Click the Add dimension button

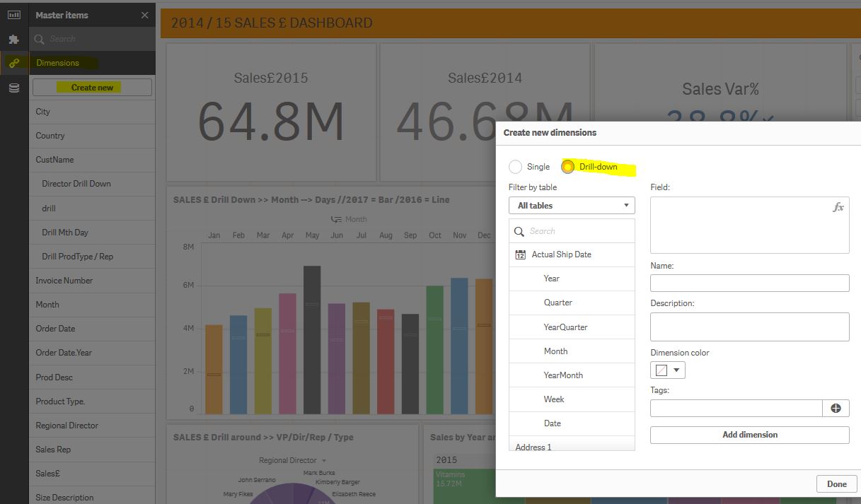(749, 435)
